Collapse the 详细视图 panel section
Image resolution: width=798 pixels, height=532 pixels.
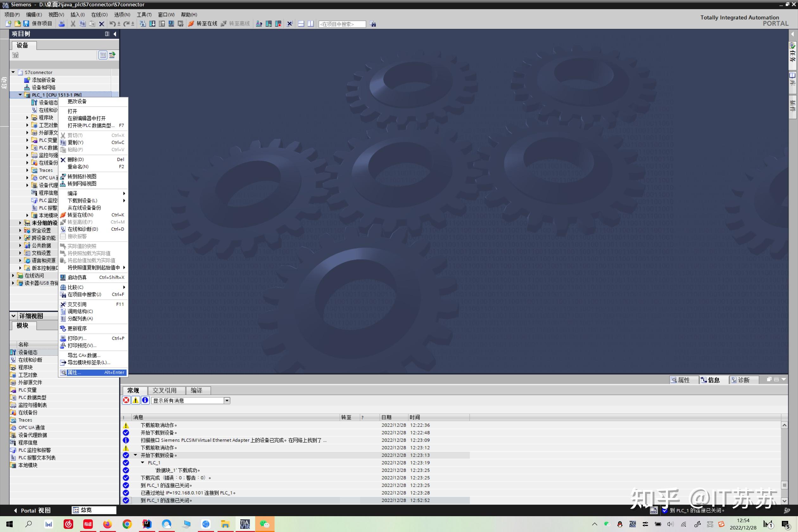click(x=14, y=316)
